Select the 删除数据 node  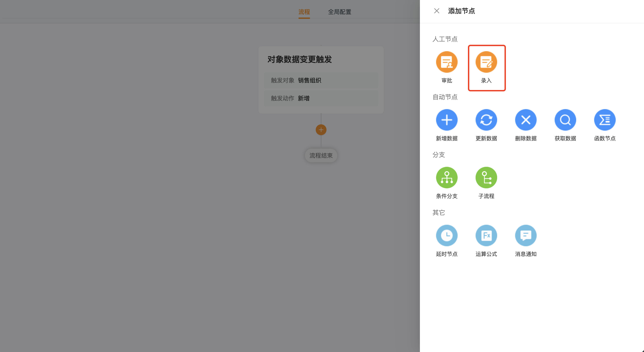point(525,120)
